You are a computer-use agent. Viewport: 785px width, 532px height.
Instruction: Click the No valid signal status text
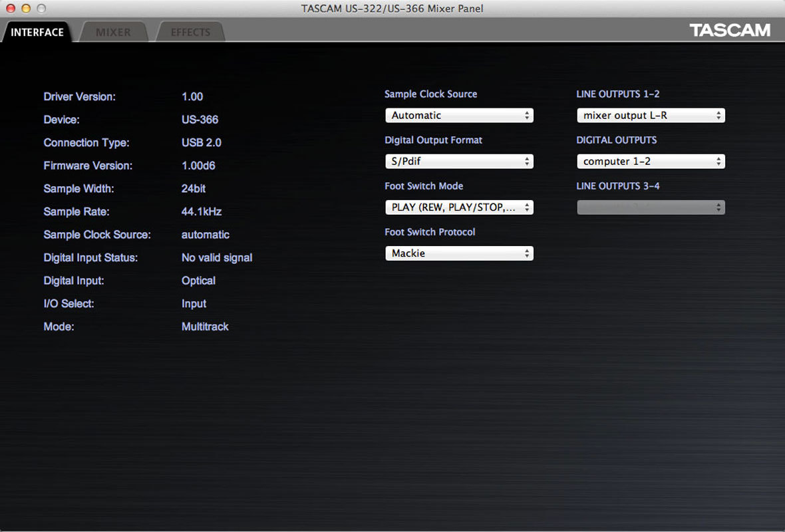tap(217, 258)
